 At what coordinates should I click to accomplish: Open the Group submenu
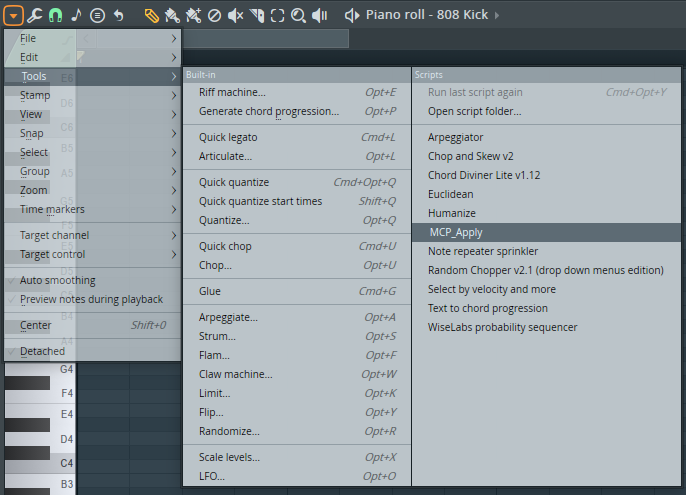tap(92, 172)
